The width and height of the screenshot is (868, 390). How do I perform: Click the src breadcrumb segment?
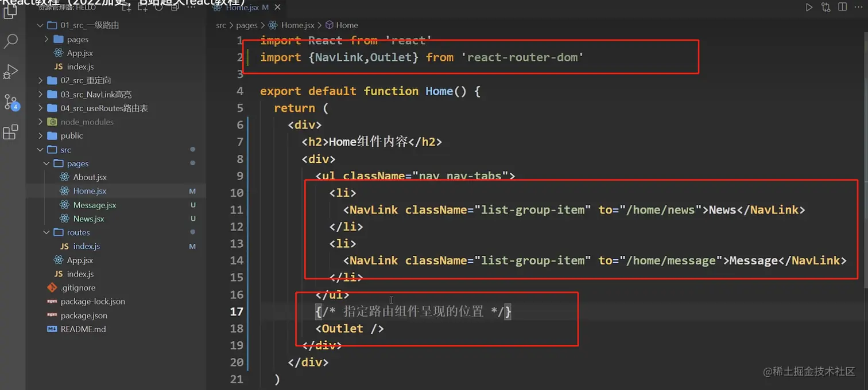(x=221, y=25)
